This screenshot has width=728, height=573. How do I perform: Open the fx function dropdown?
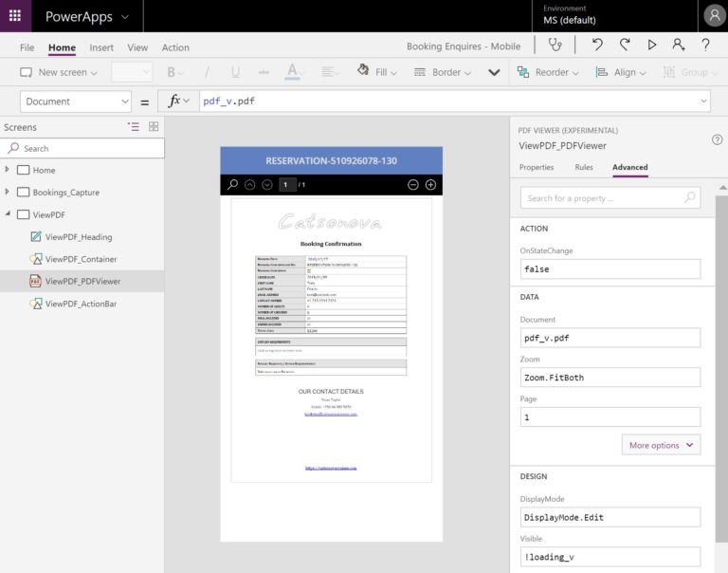point(179,101)
